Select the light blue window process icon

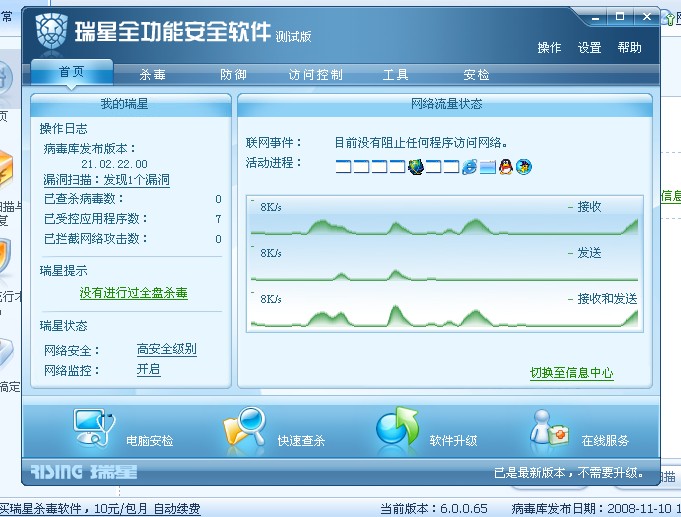[x=488, y=167]
